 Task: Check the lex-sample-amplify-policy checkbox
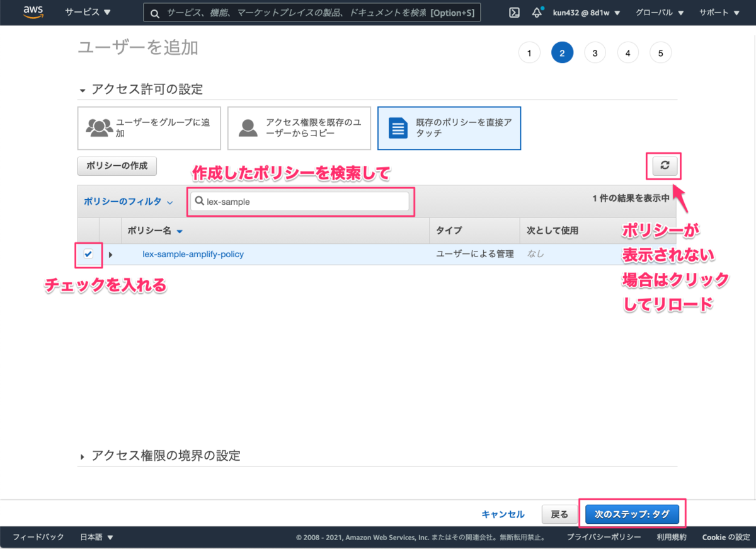[x=89, y=255]
